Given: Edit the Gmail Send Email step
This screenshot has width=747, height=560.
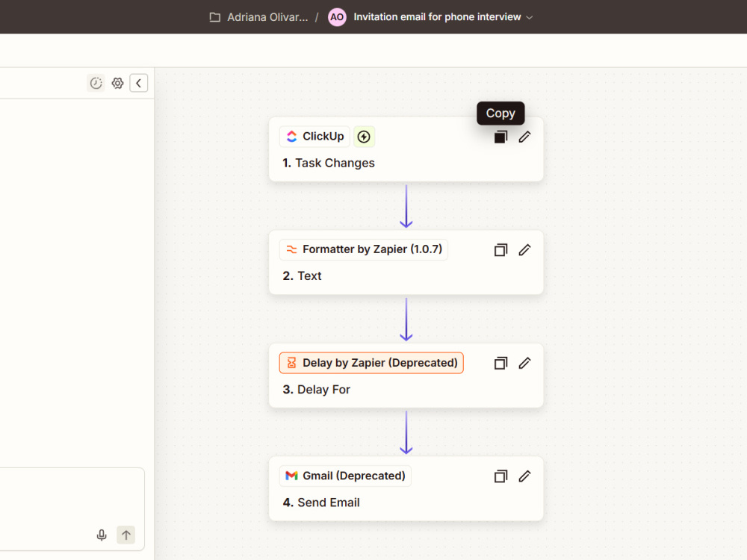Looking at the screenshot, I should coord(524,476).
